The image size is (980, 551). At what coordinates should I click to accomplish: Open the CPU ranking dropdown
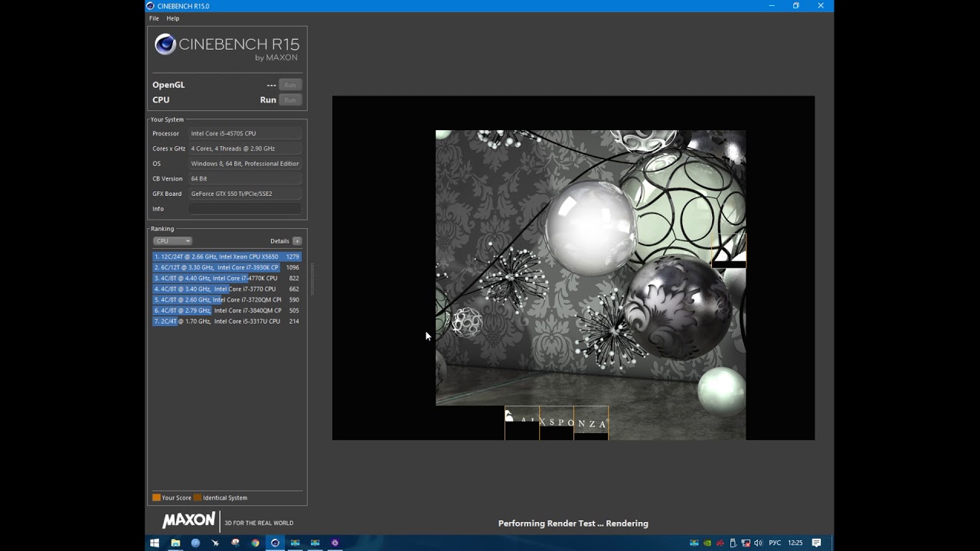[x=172, y=241]
